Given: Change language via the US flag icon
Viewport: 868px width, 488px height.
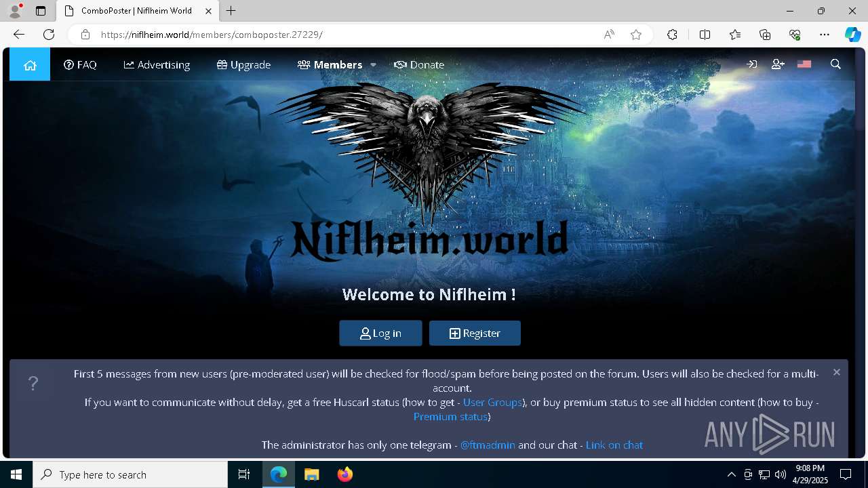Looking at the screenshot, I should (804, 64).
